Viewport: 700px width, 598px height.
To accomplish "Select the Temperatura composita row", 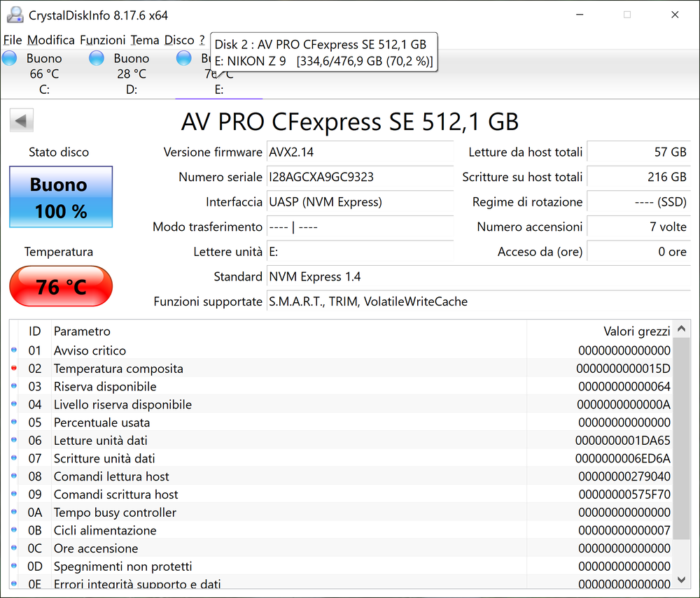I will tap(341, 369).
